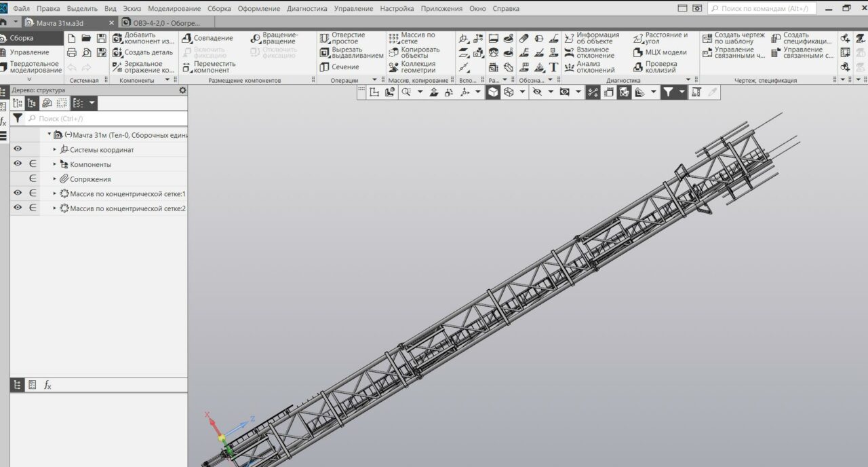Click 'Твердотельное моделирование' toolbar set button
The width and height of the screenshot is (868, 467).
pyautogui.click(x=34, y=67)
